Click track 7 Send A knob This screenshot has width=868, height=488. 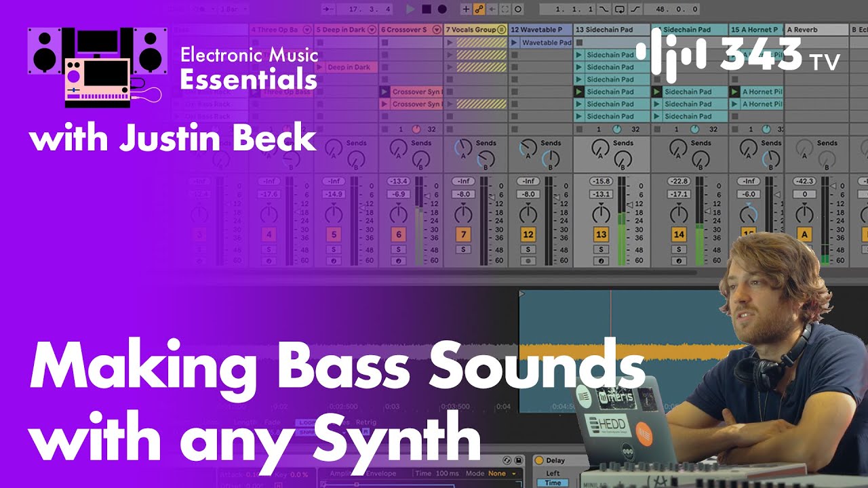[x=463, y=147]
